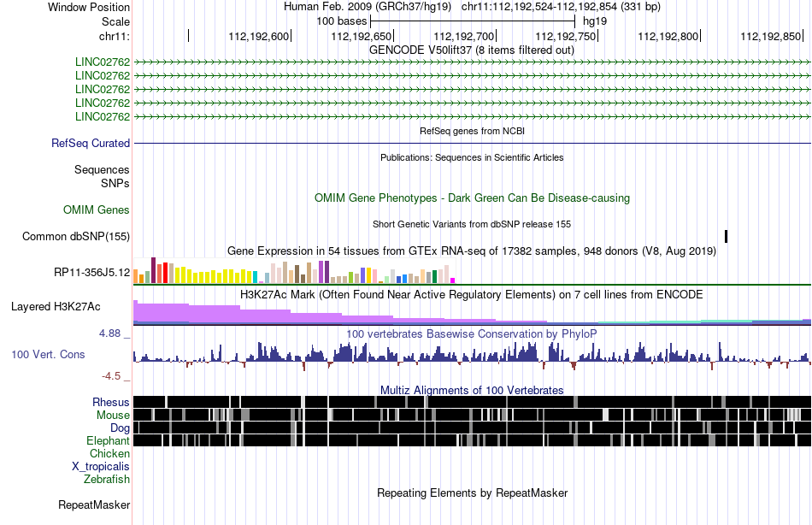
Task: Select the Rhesus species label
Action: tap(111, 402)
